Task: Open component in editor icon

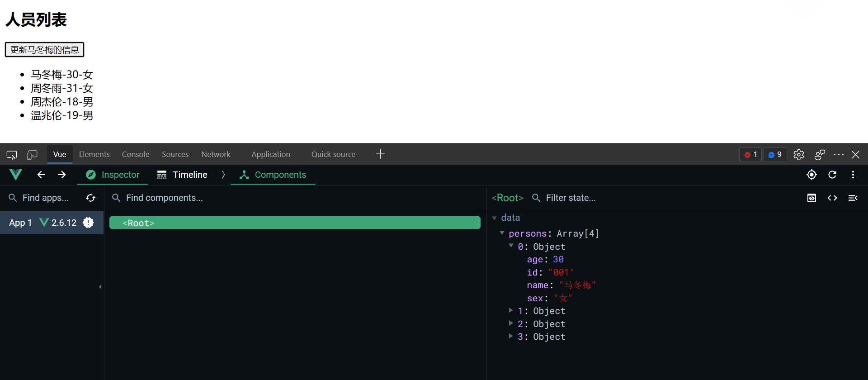Action: [x=832, y=198]
